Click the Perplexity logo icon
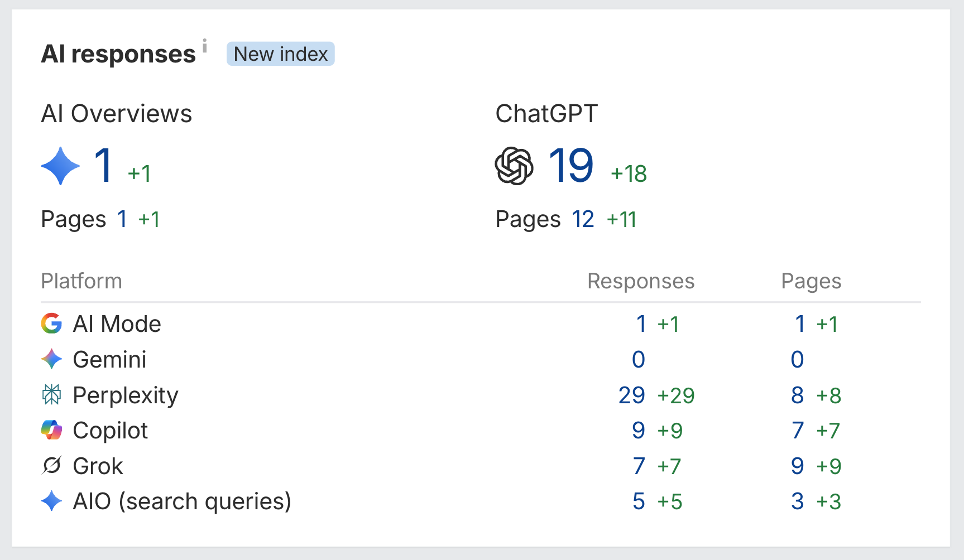This screenshot has width=964, height=560. coord(51,395)
